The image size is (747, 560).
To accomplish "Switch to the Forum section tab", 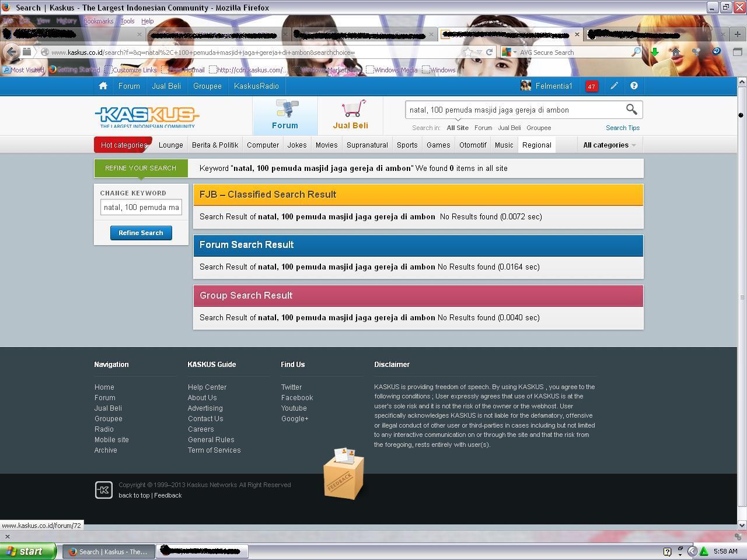I will (285, 115).
